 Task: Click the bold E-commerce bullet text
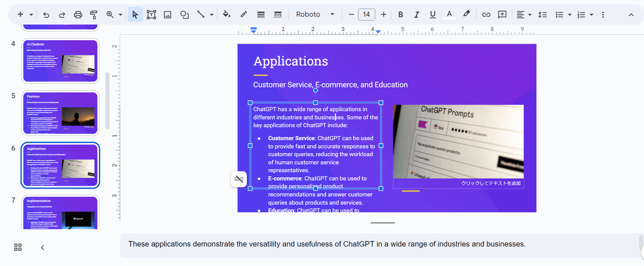284,178
